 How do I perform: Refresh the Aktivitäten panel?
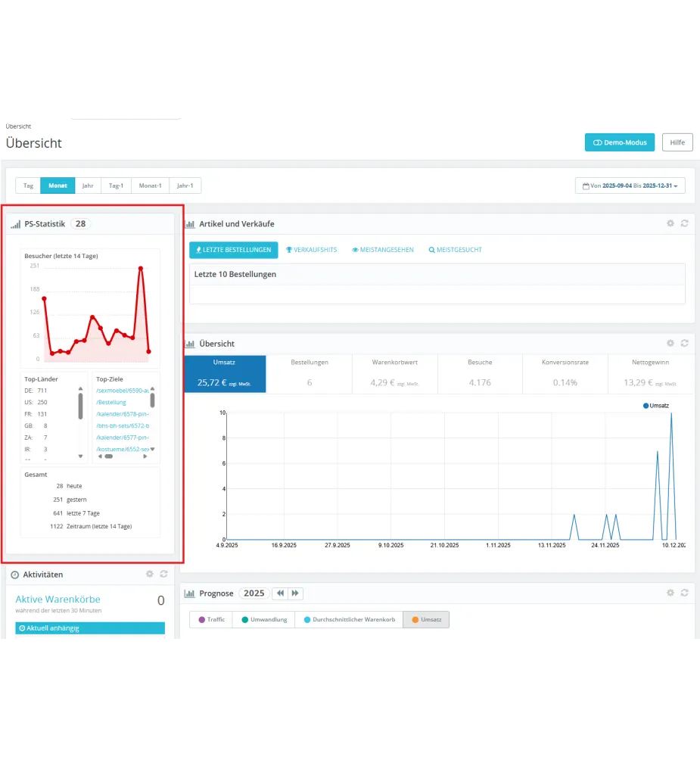pyautogui.click(x=163, y=574)
